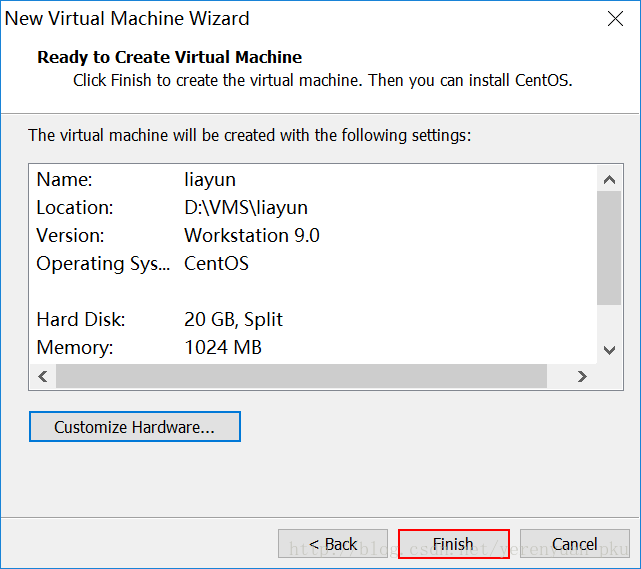
Task: Click the horizontal scrollbar thumb
Action: point(300,376)
